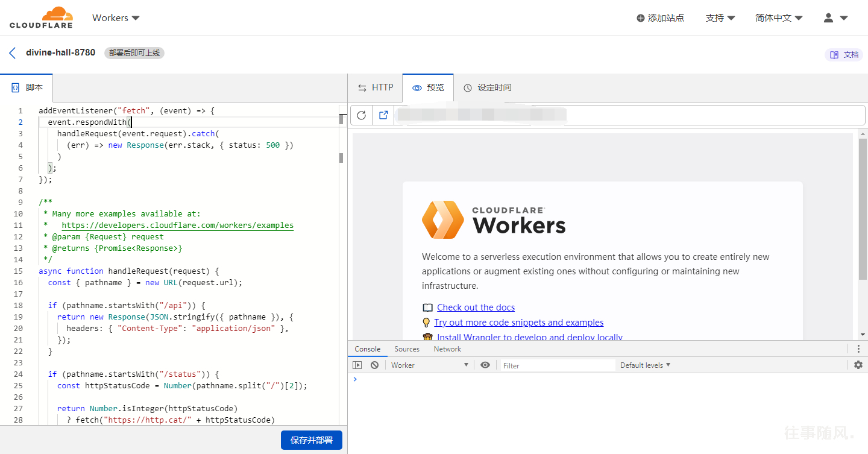Open the Check out the docs link
Viewport: 868px width, 454px height.
[476, 307]
